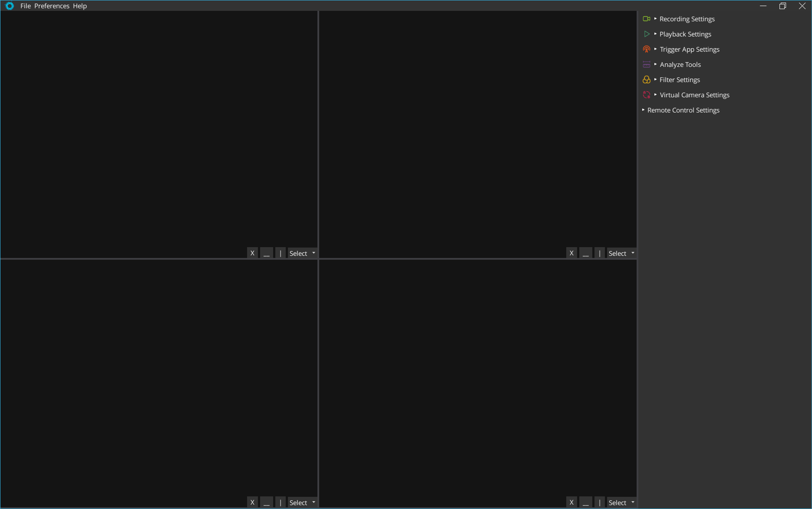Image resolution: width=812 pixels, height=509 pixels.
Task: Expand the Filter Settings section arrow
Action: [x=655, y=79]
